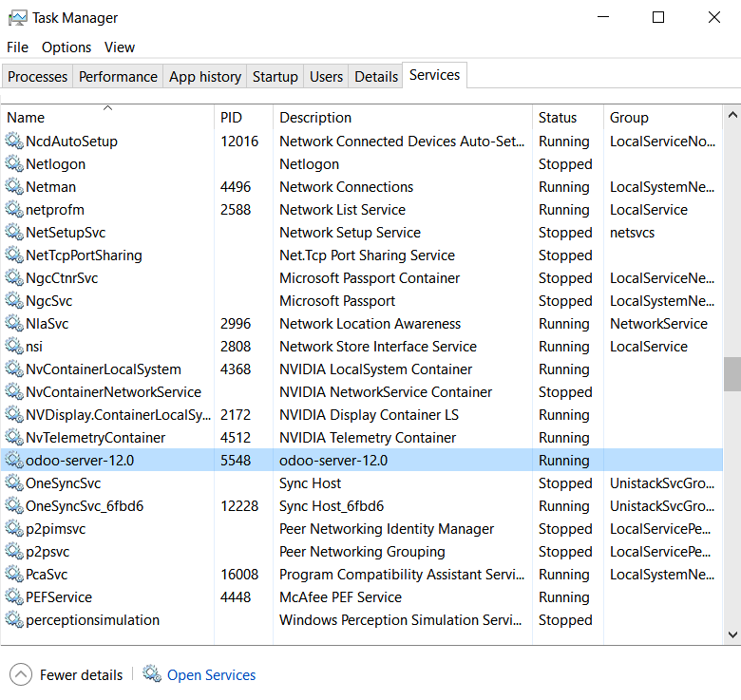Click the Task Manager title bar icon

(x=17, y=18)
